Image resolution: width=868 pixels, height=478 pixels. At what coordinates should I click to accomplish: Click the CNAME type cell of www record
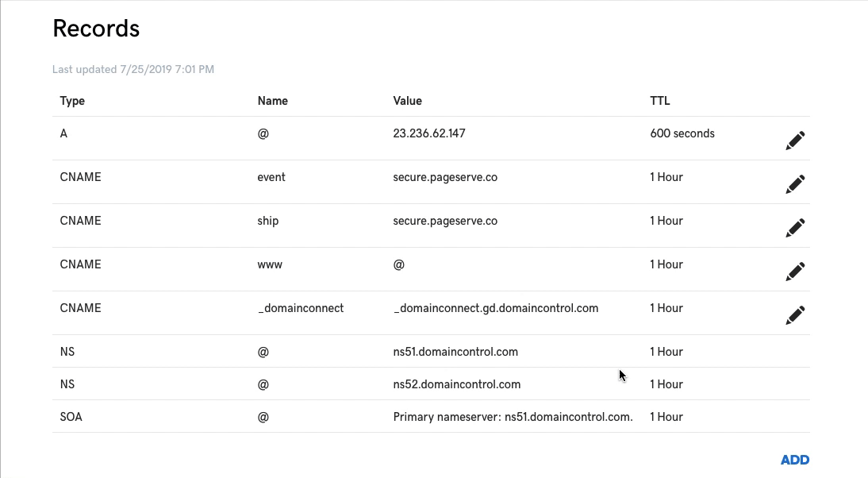80,264
